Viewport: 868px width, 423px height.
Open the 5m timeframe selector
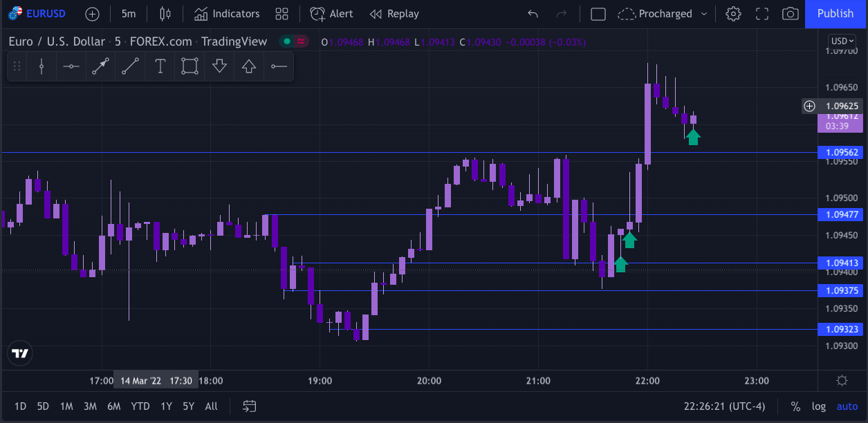(x=128, y=14)
